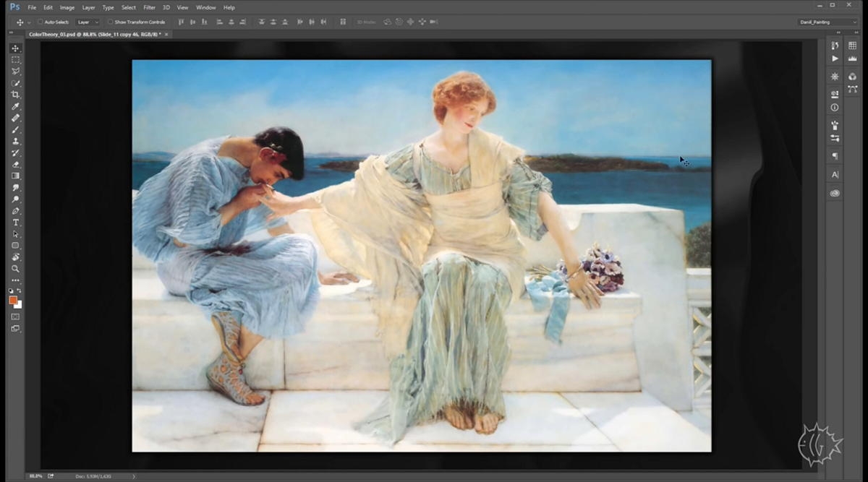The height and width of the screenshot is (482, 868).
Task: Select the Smudge tool
Action: (x=15, y=188)
